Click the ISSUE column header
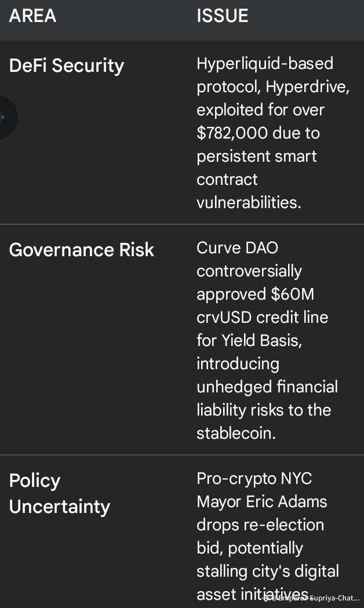The image size is (364, 608). 222,16
